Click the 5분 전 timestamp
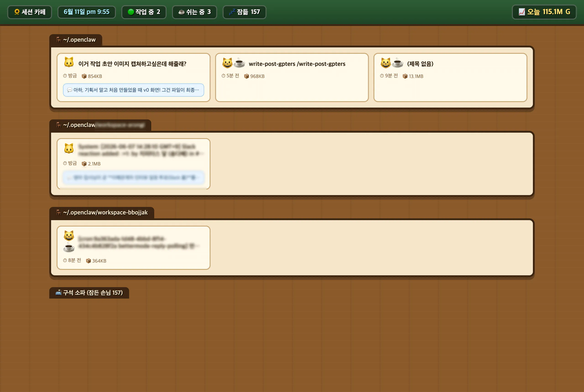 tap(230, 76)
